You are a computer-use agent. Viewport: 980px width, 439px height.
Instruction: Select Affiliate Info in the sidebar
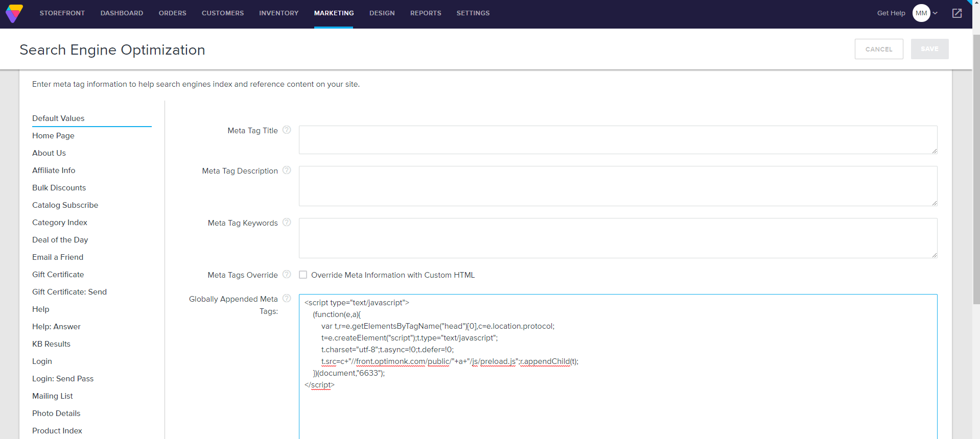pos(54,170)
